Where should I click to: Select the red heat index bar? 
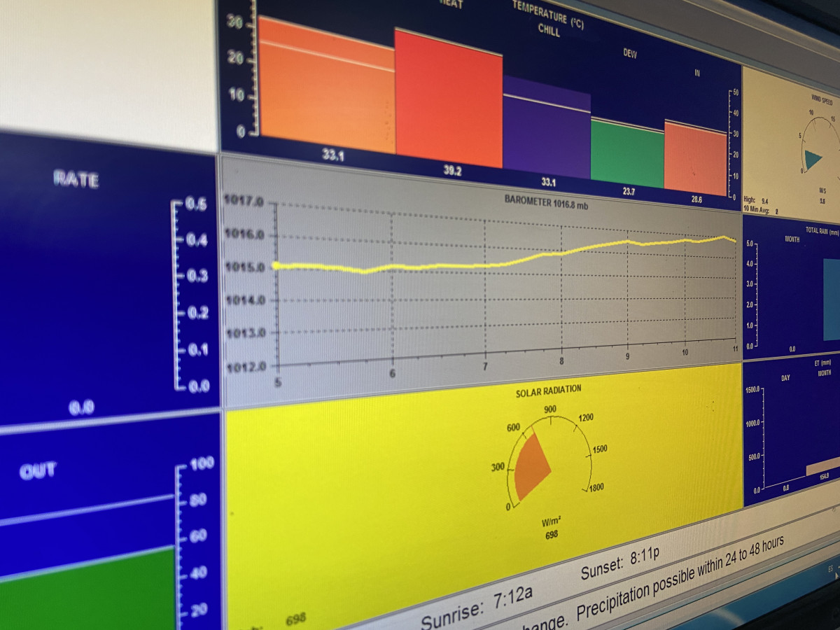tap(448, 98)
